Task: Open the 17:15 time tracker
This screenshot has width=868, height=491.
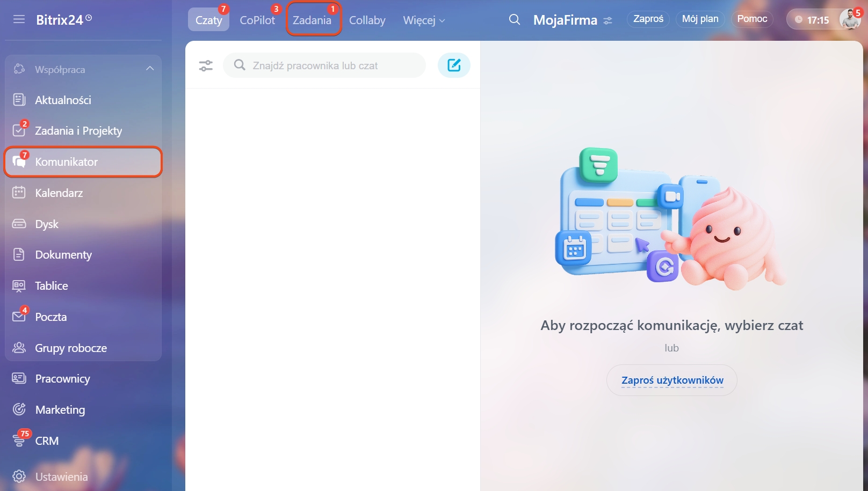Action: pos(812,20)
